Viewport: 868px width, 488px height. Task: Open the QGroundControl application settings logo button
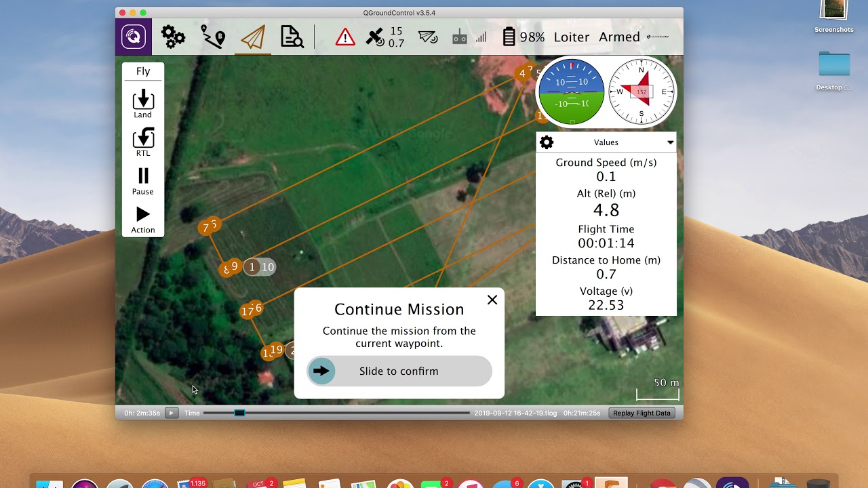(134, 37)
